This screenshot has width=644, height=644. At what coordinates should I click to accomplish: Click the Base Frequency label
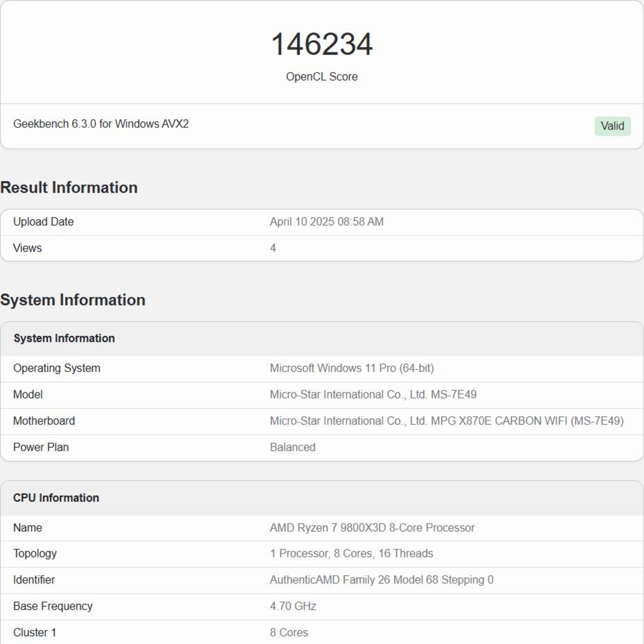click(53, 606)
